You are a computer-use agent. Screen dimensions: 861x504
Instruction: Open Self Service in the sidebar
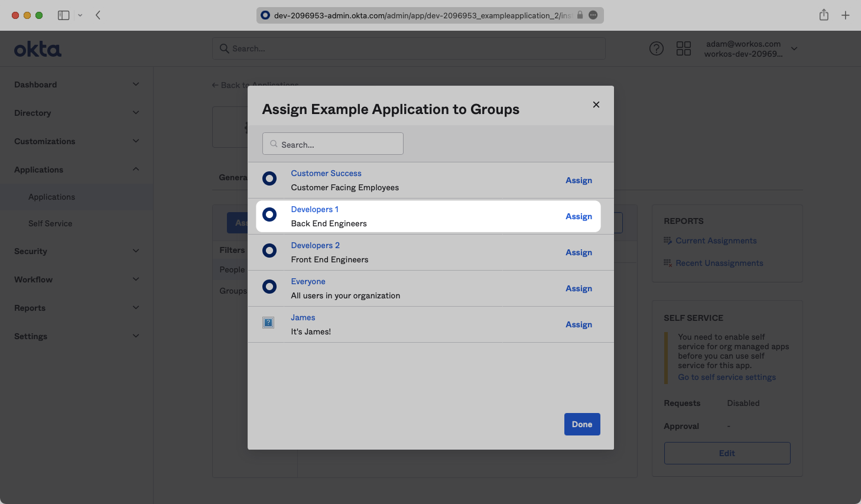50,223
